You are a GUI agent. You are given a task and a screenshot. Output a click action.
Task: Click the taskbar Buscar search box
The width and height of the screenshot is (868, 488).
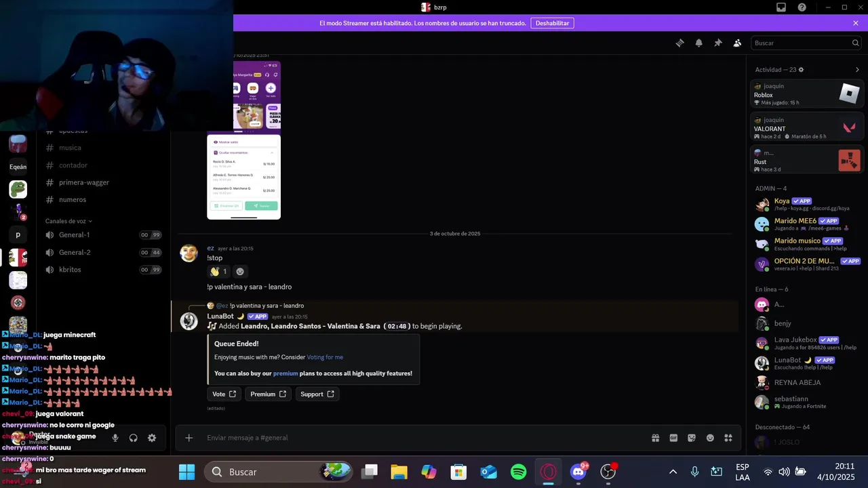pos(279,472)
